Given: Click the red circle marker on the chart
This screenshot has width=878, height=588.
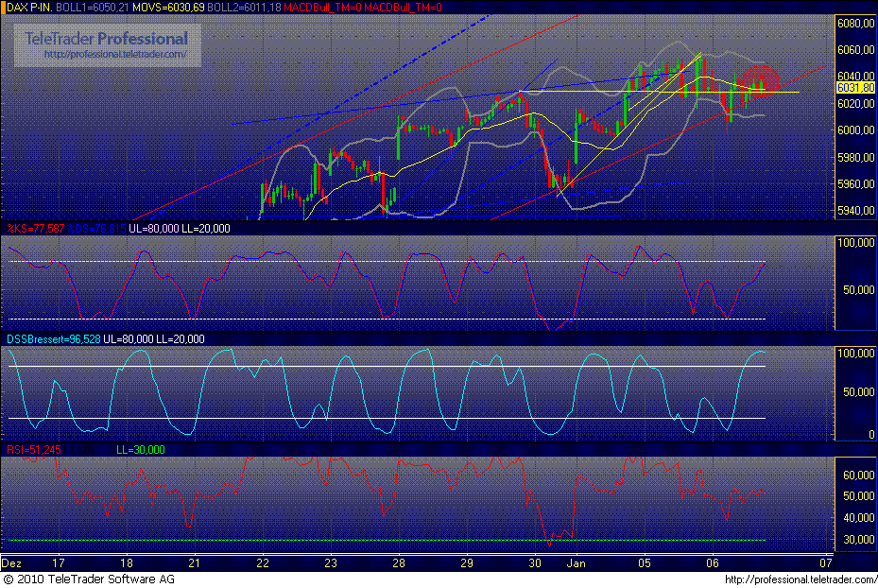Looking at the screenshot, I should pos(759,81).
